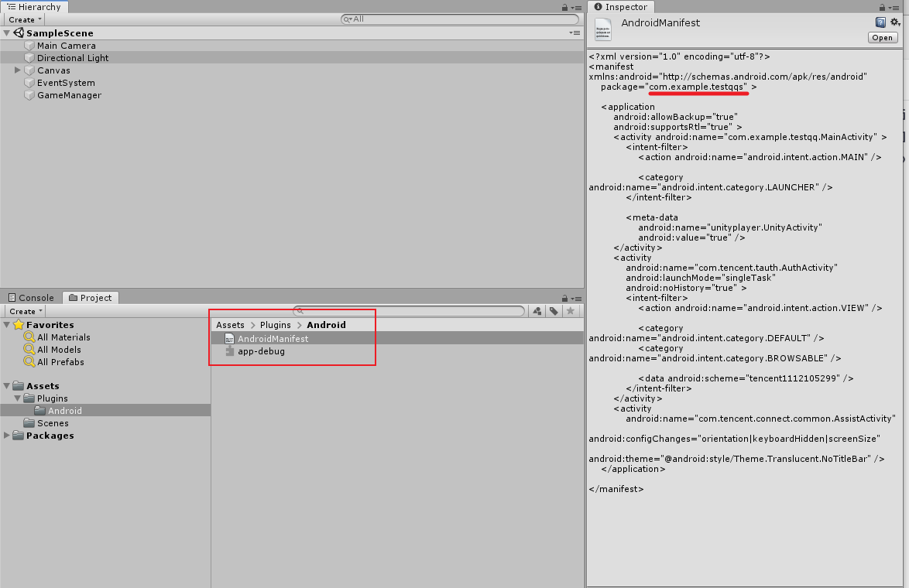Click the Main Camera cube icon
The height and width of the screenshot is (588, 909).
[x=29, y=46]
